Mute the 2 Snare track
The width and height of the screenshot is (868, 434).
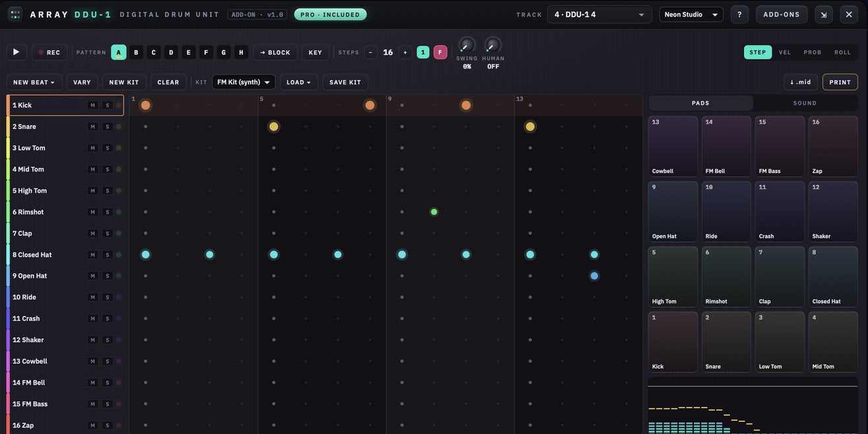pyautogui.click(x=93, y=127)
